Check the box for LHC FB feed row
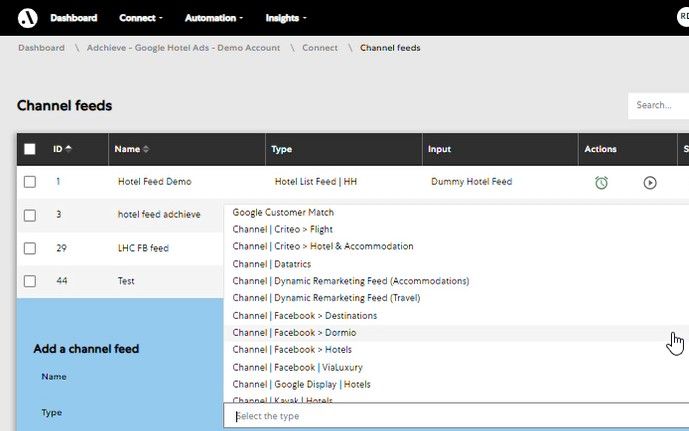 click(29, 248)
